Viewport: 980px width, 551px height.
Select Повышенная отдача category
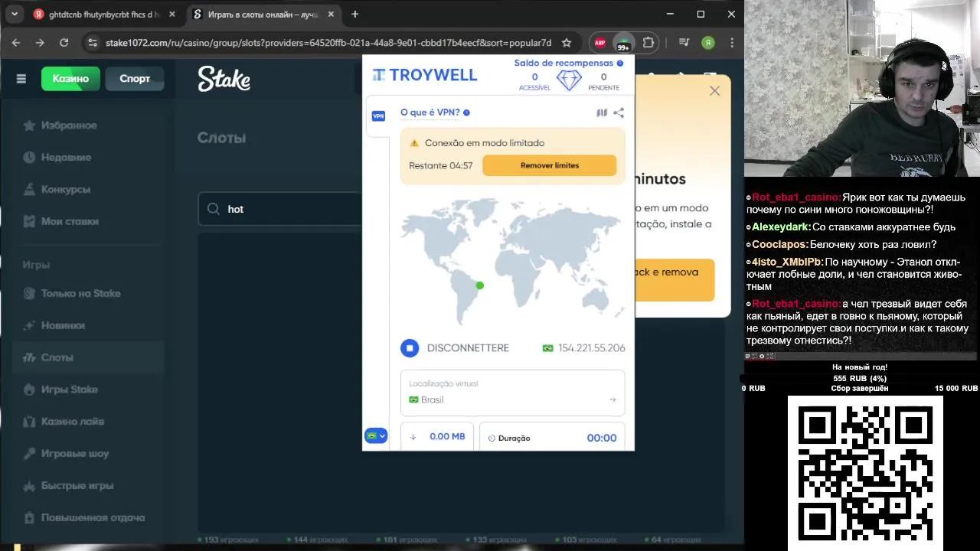pos(88,518)
